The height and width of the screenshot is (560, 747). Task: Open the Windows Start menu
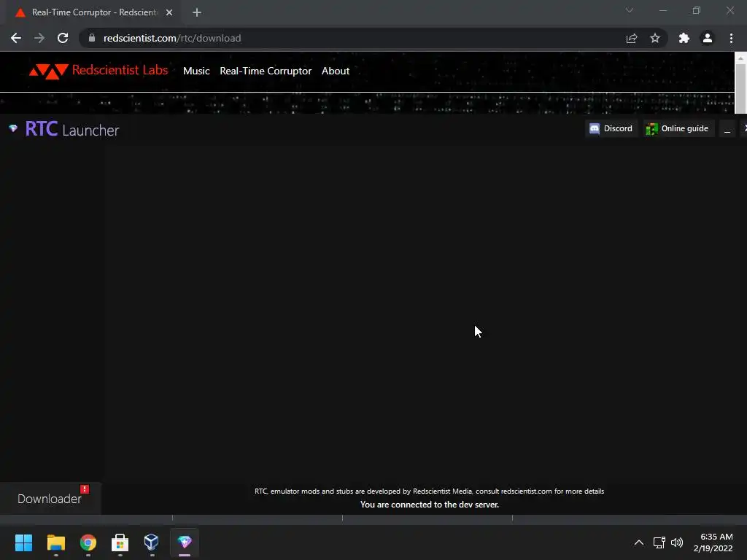click(x=24, y=542)
